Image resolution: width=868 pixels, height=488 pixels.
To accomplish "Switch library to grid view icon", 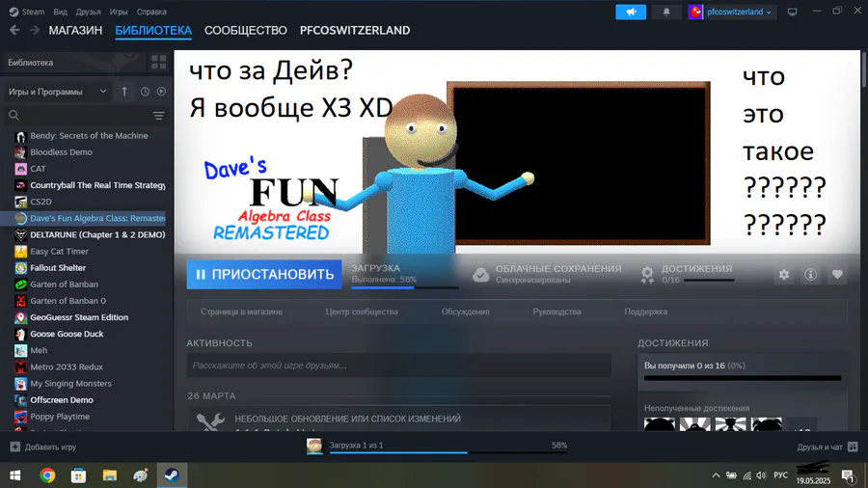I will click(159, 63).
